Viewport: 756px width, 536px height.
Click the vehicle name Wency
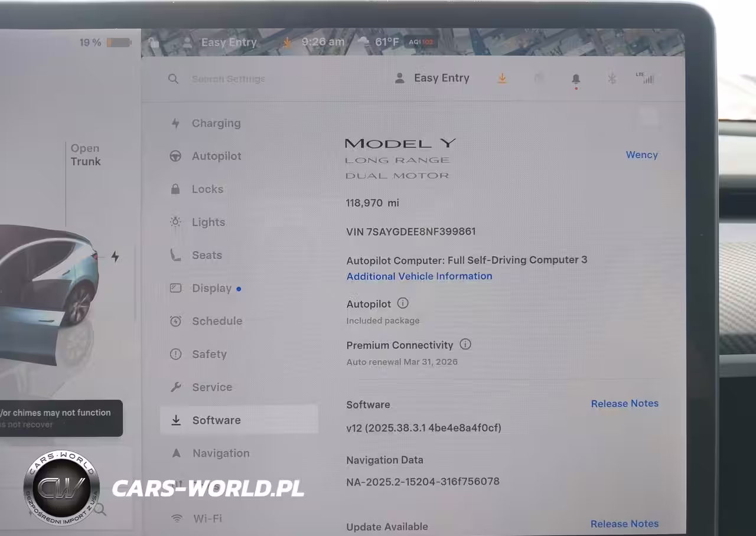coord(641,155)
